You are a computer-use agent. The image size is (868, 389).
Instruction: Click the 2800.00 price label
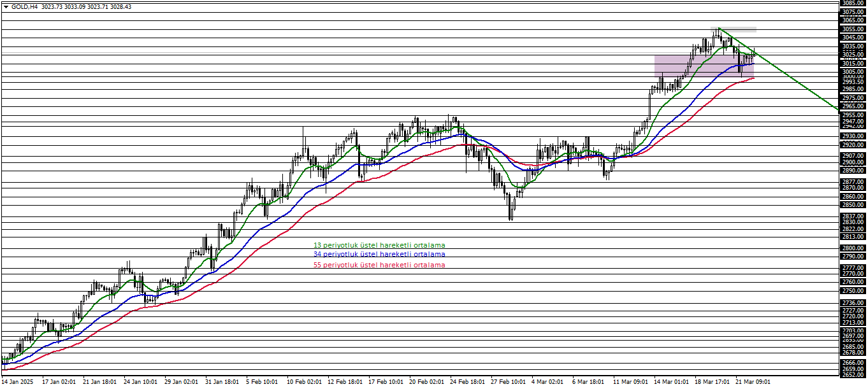click(x=852, y=248)
